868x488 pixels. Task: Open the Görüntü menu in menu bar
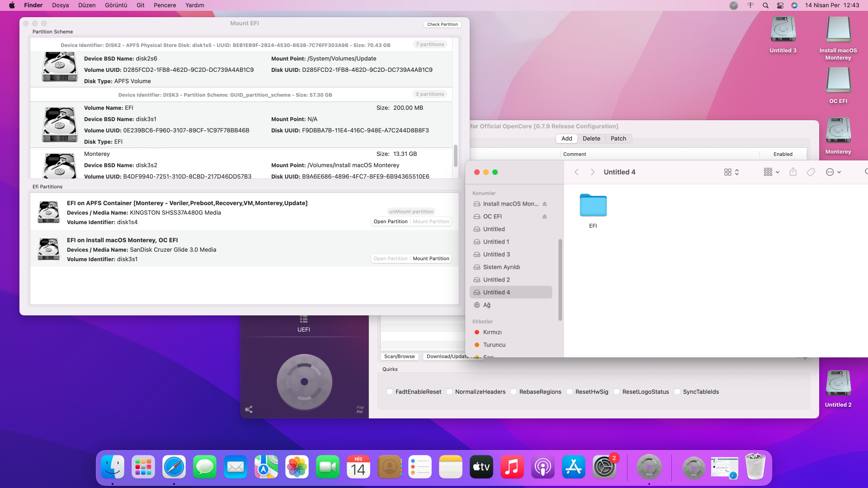(x=116, y=5)
